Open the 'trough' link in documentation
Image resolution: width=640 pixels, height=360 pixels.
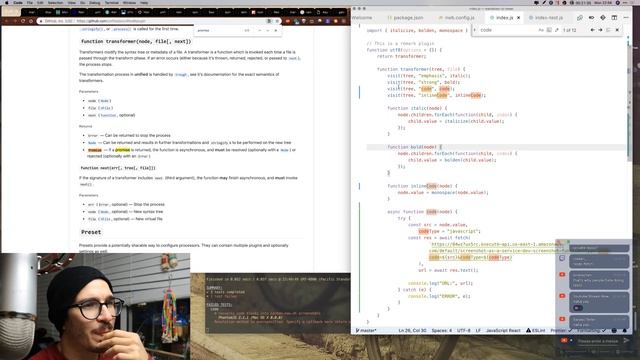click(180, 75)
